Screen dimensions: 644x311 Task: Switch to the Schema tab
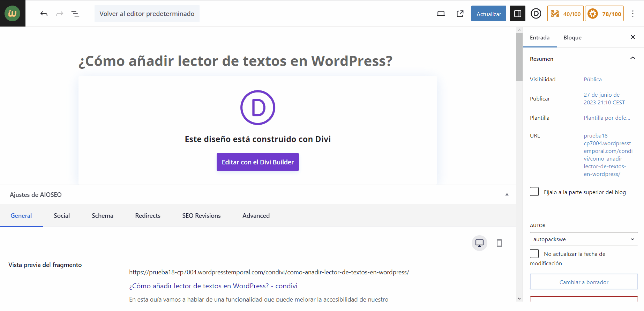[102, 216]
